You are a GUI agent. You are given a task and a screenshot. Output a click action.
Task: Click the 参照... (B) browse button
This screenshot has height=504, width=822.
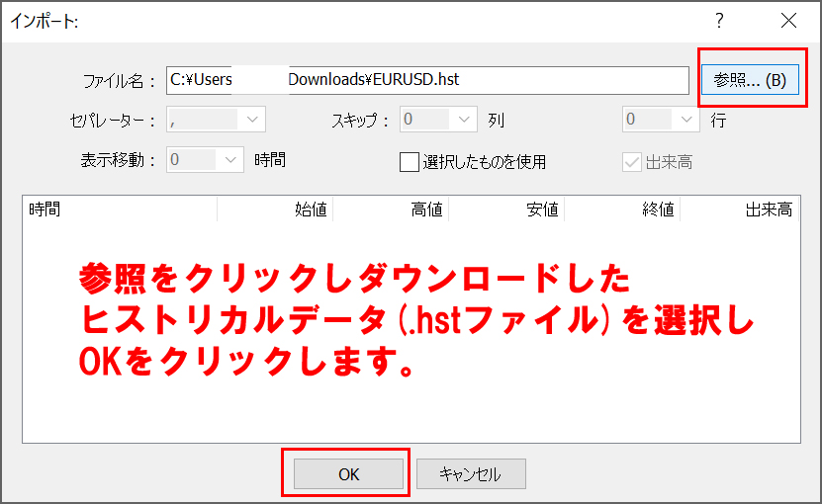[750, 80]
